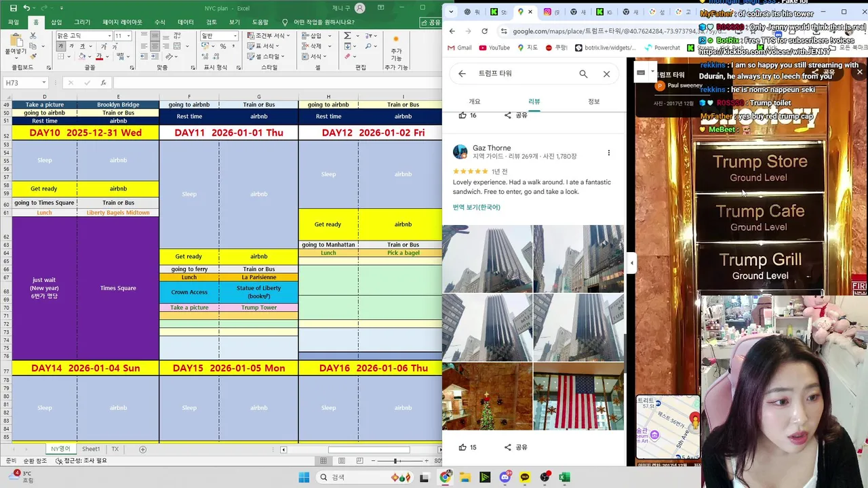Add a new worksheet with plus icon
The width and height of the screenshot is (868, 488).
coord(142,449)
